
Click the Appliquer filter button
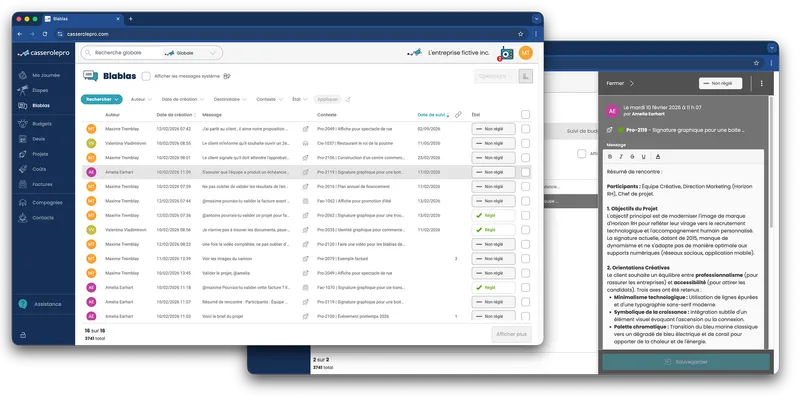coord(328,99)
